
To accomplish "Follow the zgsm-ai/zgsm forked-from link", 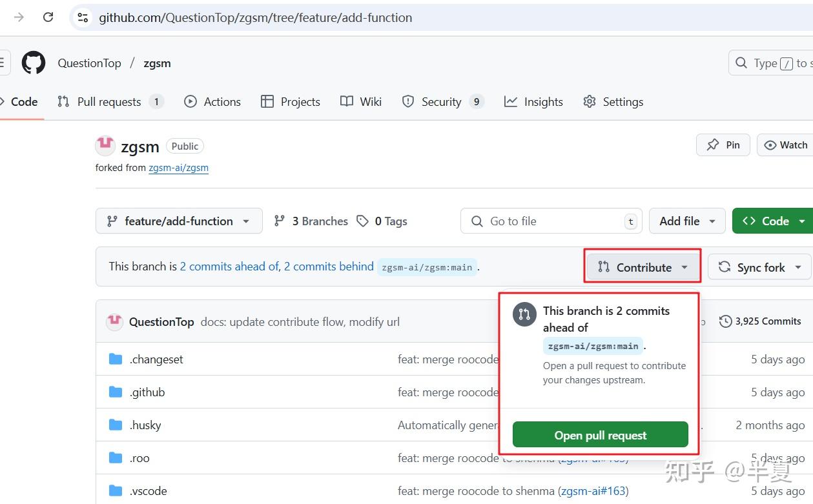I will click(x=178, y=168).
